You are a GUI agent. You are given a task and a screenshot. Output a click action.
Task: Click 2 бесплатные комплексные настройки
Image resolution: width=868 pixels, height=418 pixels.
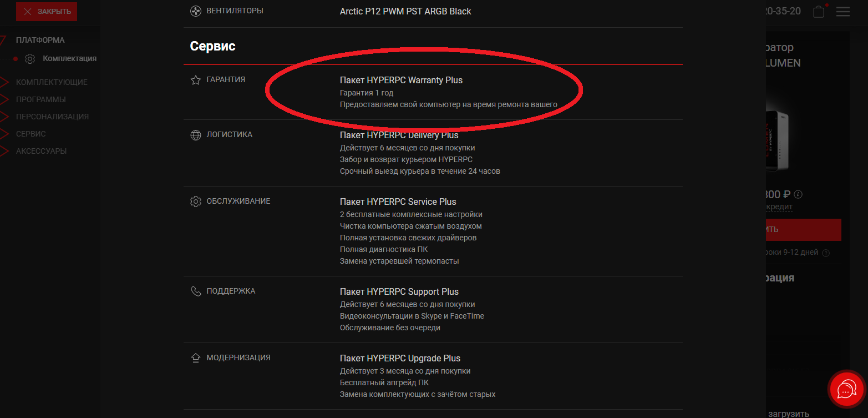[x=411, y=214]
